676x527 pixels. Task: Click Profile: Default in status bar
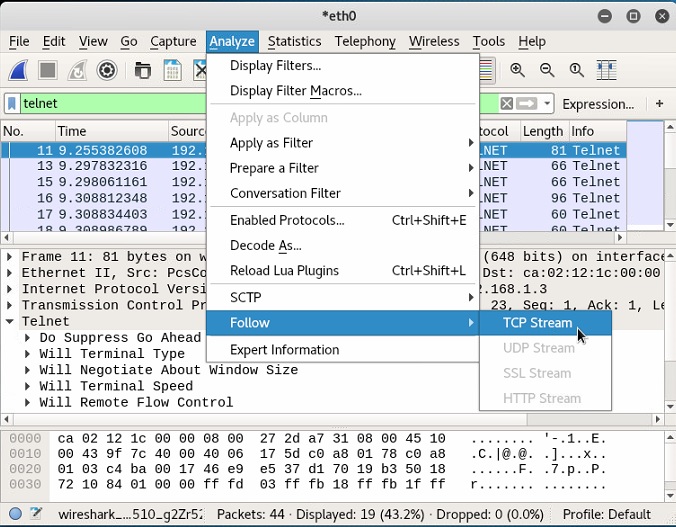coord(607,514)
